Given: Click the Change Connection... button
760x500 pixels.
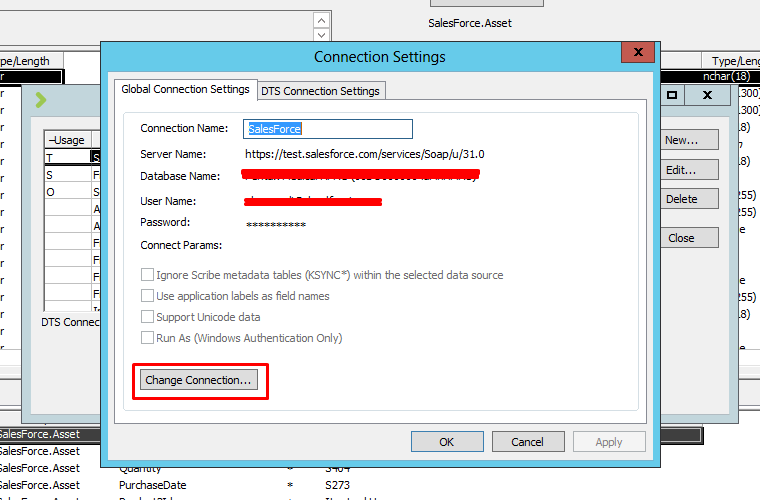Looking at the screenshot, I should 199,380.
